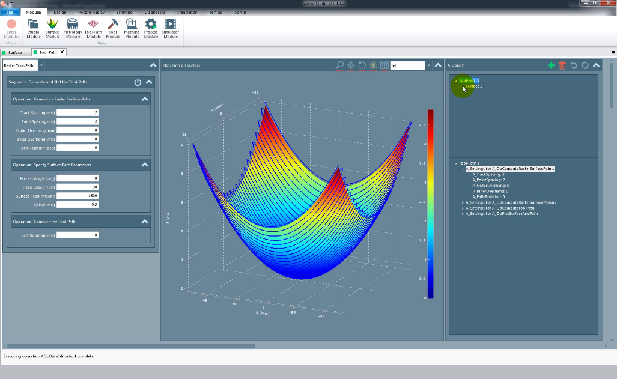The image size is (617, 379).
Task: Click the input field showing 1000
Action: coord(78,196)
